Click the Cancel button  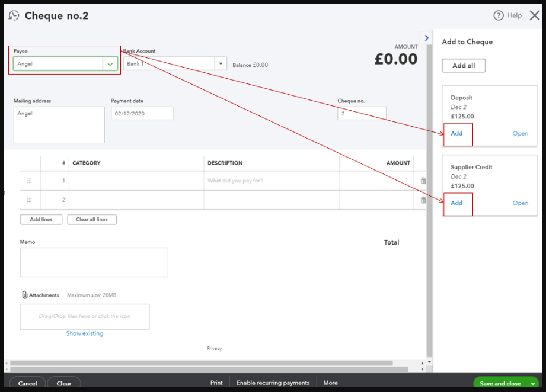point(27,383)
